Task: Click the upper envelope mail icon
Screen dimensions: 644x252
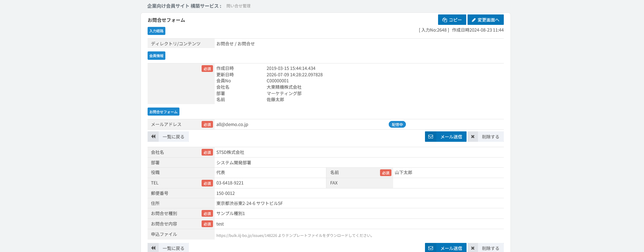Action: (431, 137)
